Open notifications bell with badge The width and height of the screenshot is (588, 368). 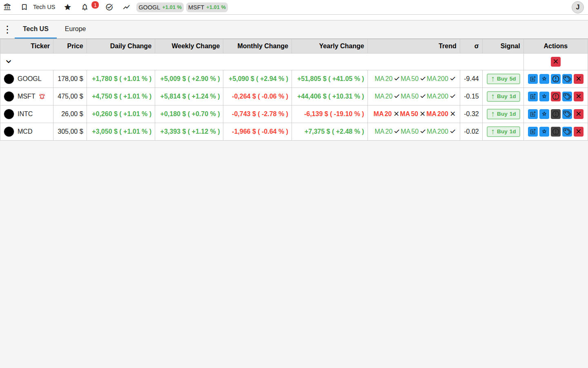(85, 7)
